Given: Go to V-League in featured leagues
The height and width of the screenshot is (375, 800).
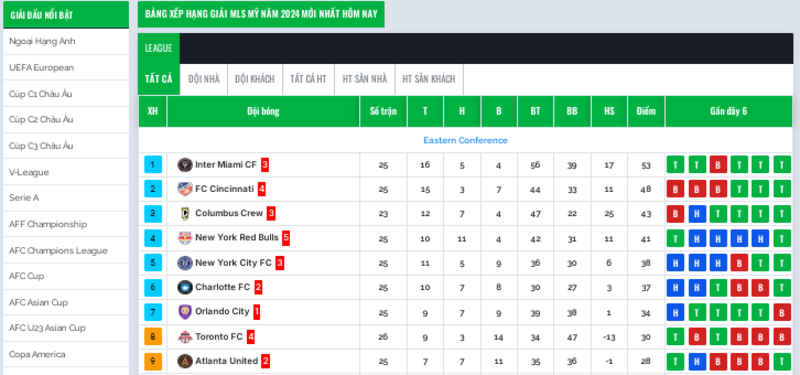Looking at the screenshot, I should [29, 172].
